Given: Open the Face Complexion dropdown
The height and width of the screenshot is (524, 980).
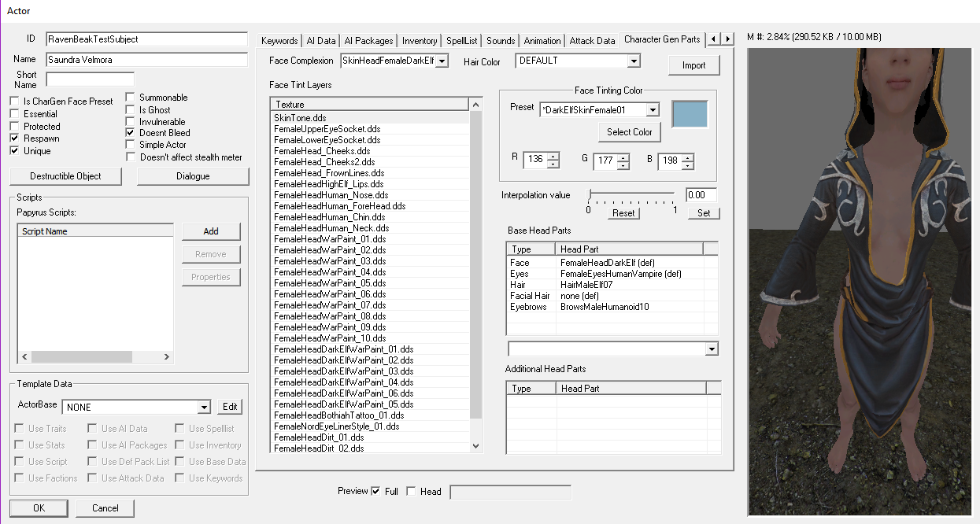Looking at the screenshot, I should tap(442, 61).
